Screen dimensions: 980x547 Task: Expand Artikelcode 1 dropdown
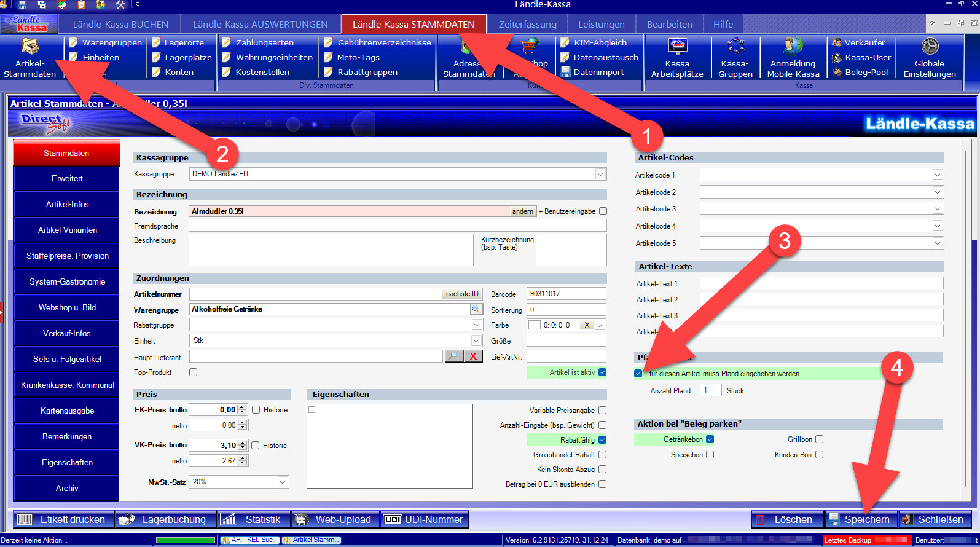click(938, 175)
